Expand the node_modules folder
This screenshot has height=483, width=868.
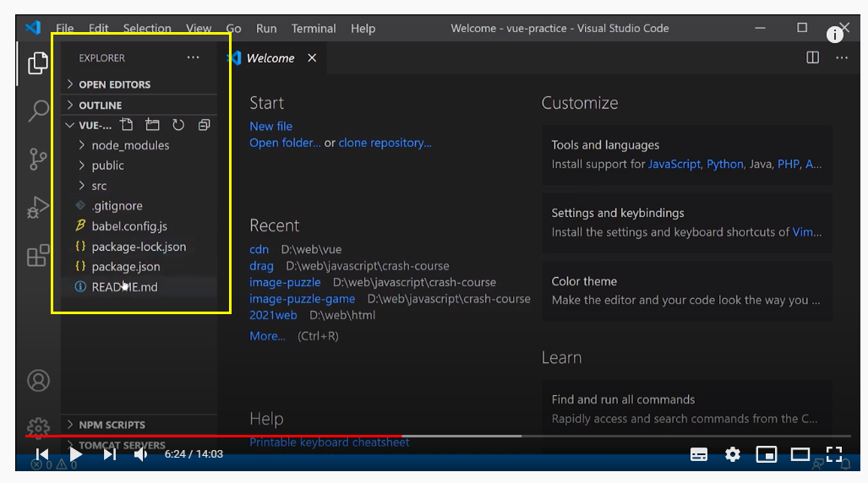(139, 145)
